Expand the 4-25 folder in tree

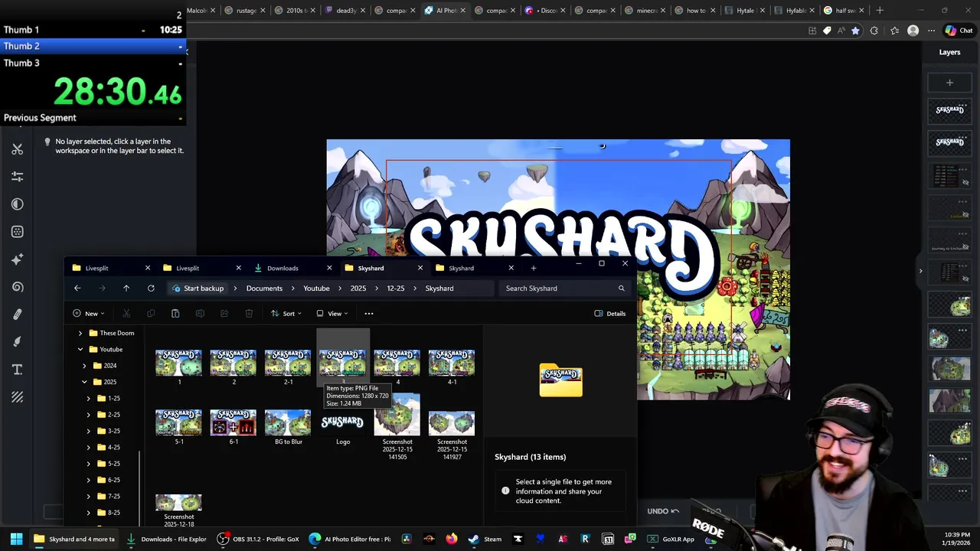[x=89, y=447]
